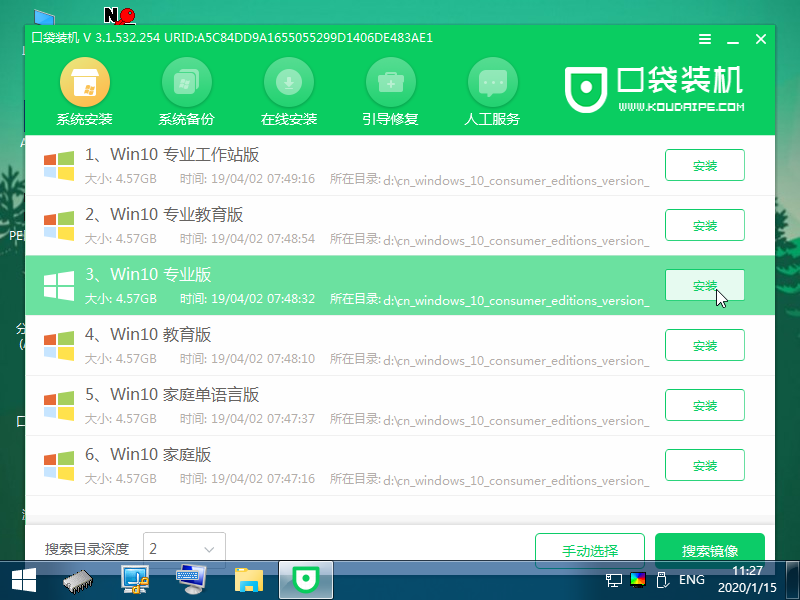This screenshot has height=600, width=800.
Task: Open 口袋装机 from the taskbar
Action: pos(305,580)
